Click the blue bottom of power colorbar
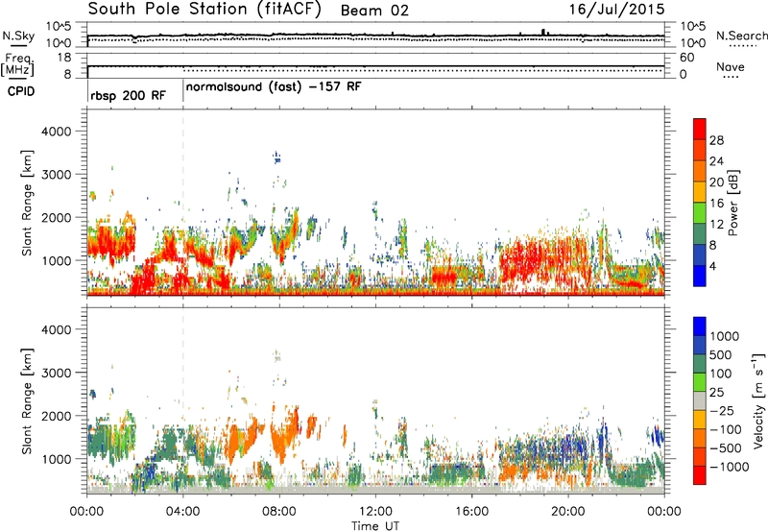This screenshot has width=768, height=532. [x=700, y=276]
